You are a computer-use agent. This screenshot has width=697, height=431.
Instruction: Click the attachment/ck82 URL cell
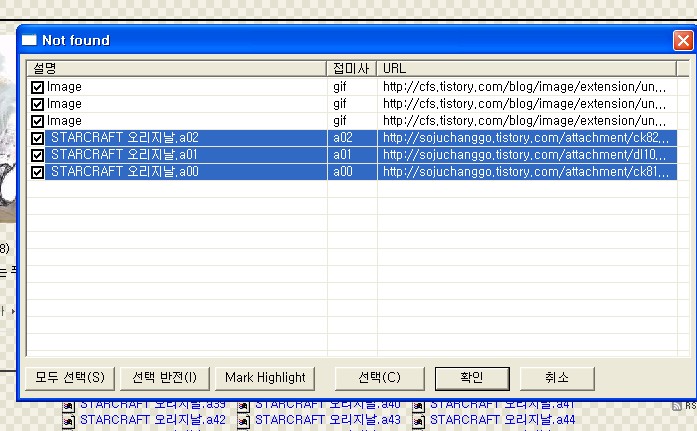tap(527, 138)
